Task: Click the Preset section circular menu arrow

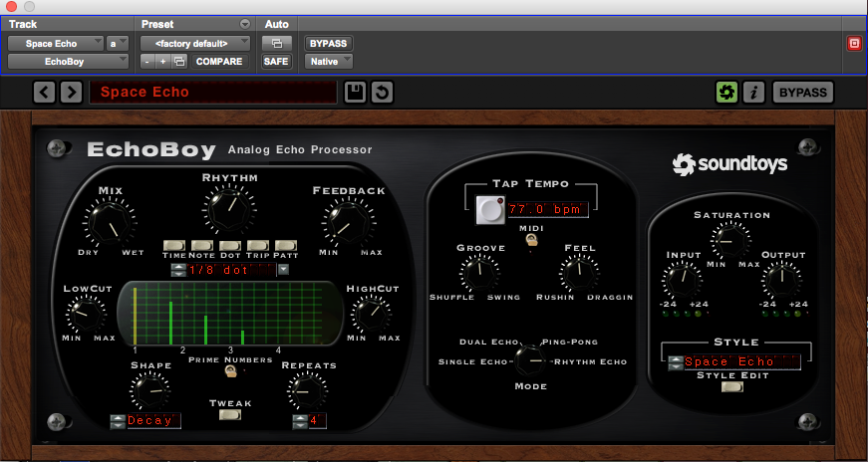Action: [x=245, y=24]
